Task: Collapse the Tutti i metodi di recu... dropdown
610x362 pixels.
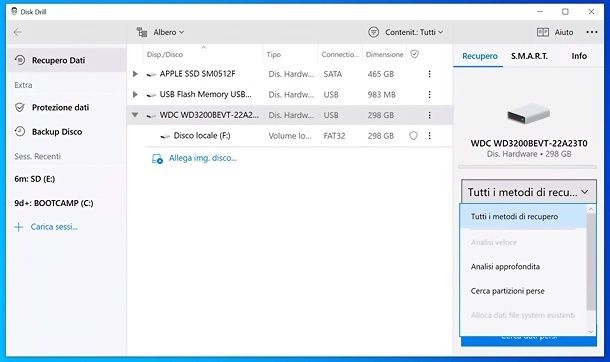Action: [x=529, y=192]
